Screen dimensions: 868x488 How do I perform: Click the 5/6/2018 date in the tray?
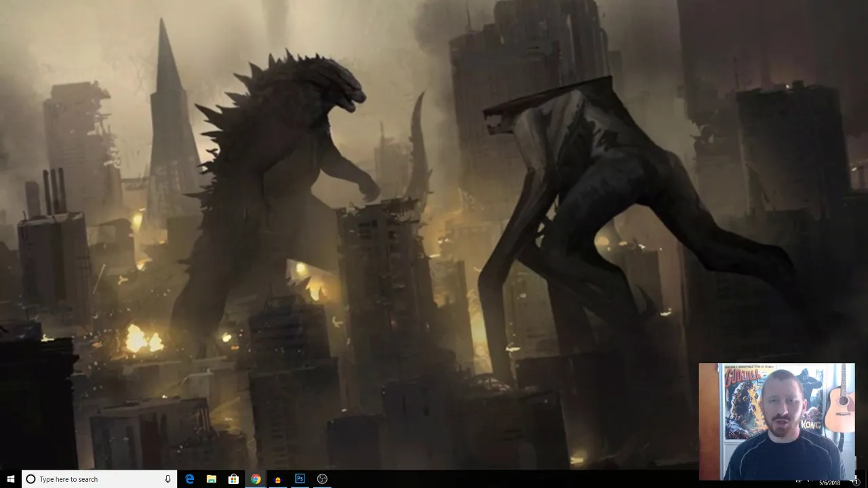829,483
